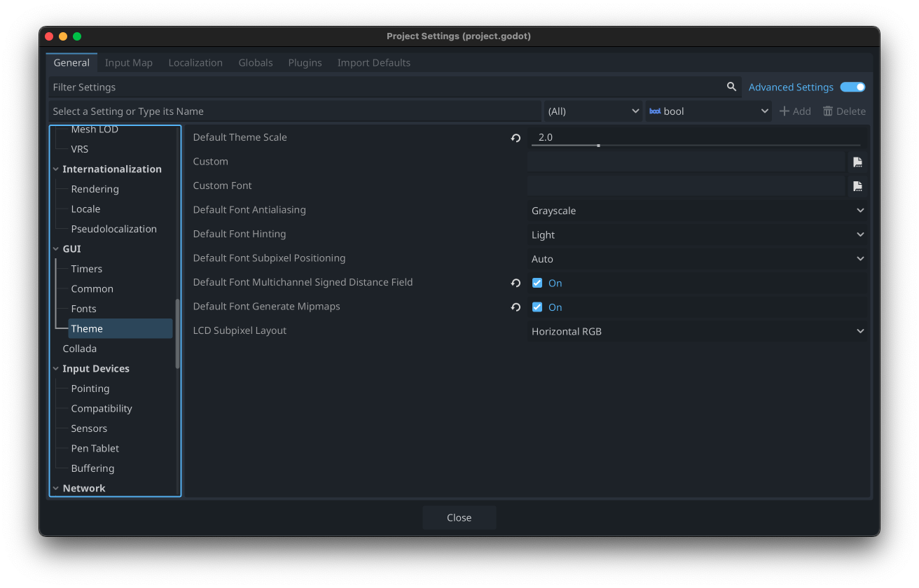The width and height of the screenshot is (919, 588).
Task: Click the Advanced Settings label
Action: (x=791, y=87)
